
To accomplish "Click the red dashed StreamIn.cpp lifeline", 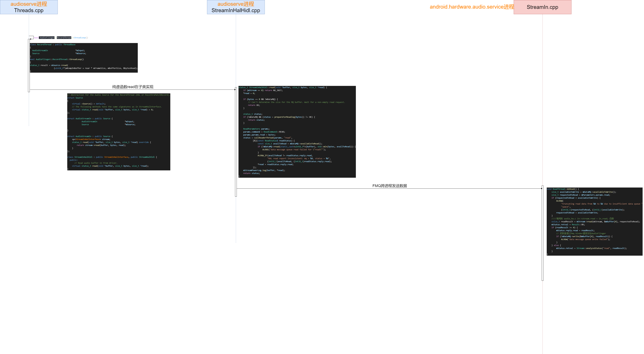I will click(543, 100).
